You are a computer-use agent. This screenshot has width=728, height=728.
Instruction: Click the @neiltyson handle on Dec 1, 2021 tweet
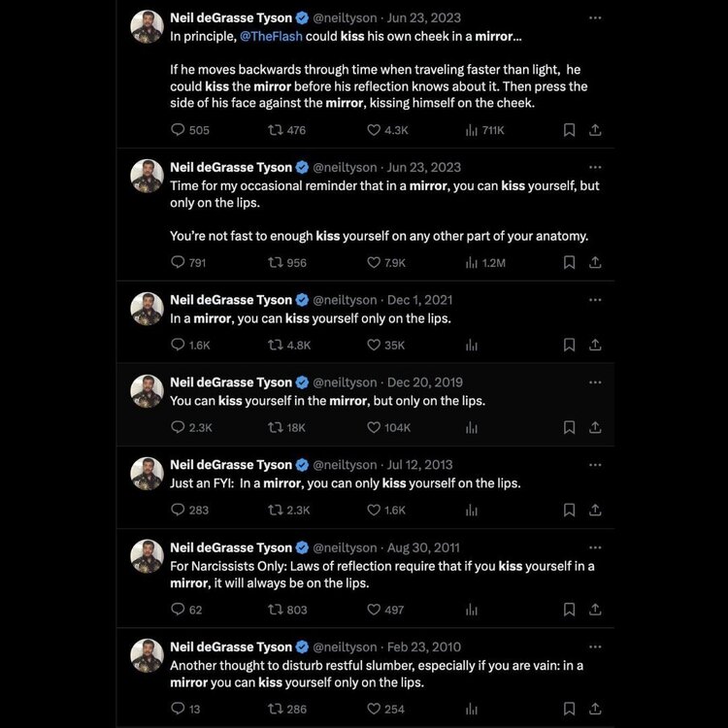[x=344, y=300]
